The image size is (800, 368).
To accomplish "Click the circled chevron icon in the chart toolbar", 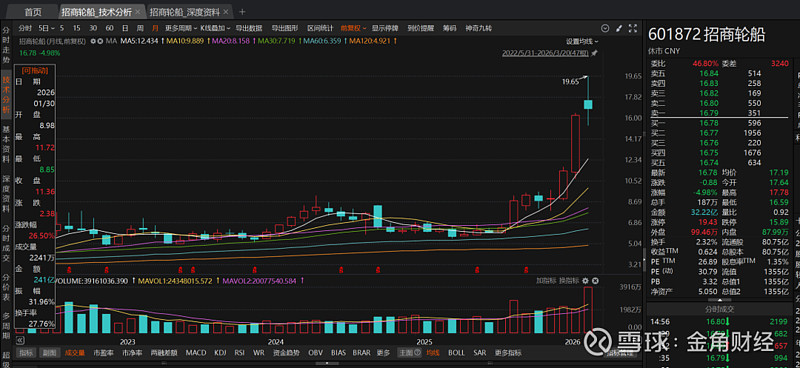I will coord(605,28).
